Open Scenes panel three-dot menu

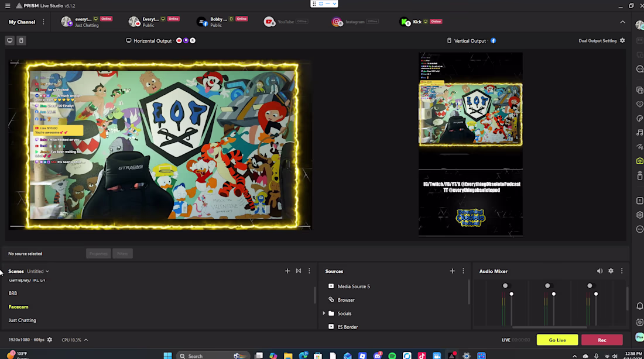click(309, 271)
